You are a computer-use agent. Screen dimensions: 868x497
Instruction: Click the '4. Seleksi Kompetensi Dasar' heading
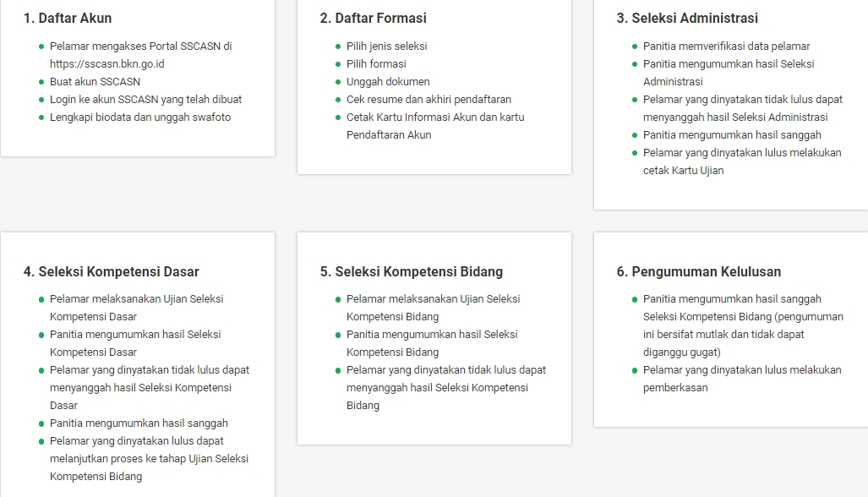(112, 272)
